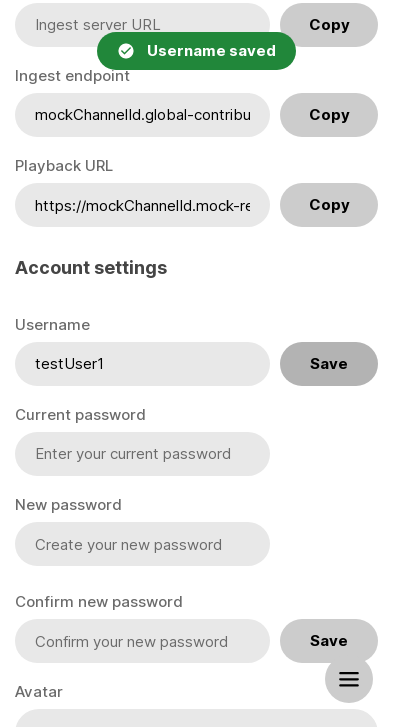Select the Ingest endpoint text field
393x727 pixels.
click(x=142, y=115)
